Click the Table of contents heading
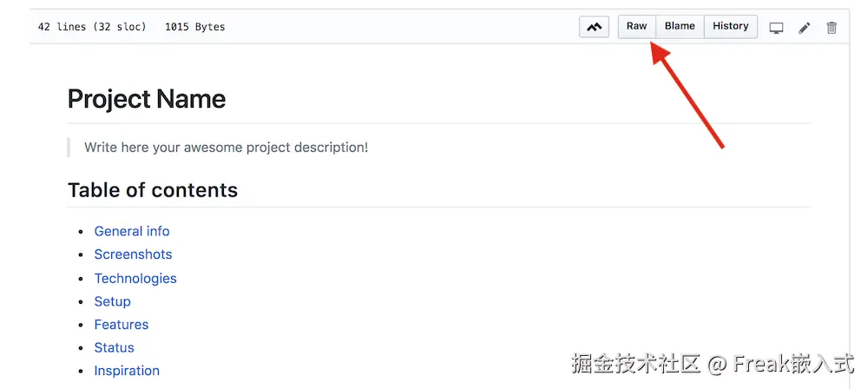 153,190
